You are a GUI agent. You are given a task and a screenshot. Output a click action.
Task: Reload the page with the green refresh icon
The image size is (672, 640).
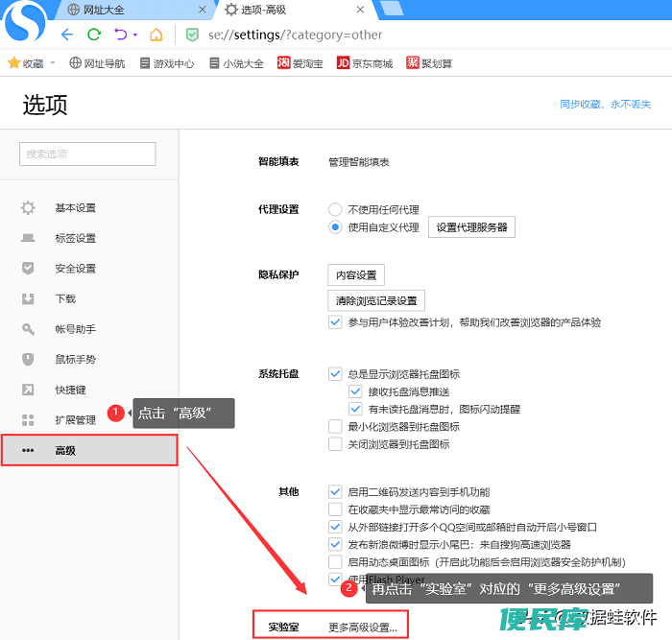click(x=94, y=35)
